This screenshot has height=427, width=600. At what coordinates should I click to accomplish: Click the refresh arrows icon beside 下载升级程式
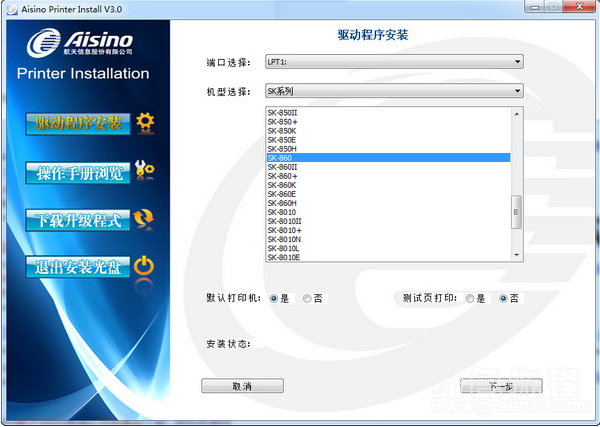coord(143,219)
